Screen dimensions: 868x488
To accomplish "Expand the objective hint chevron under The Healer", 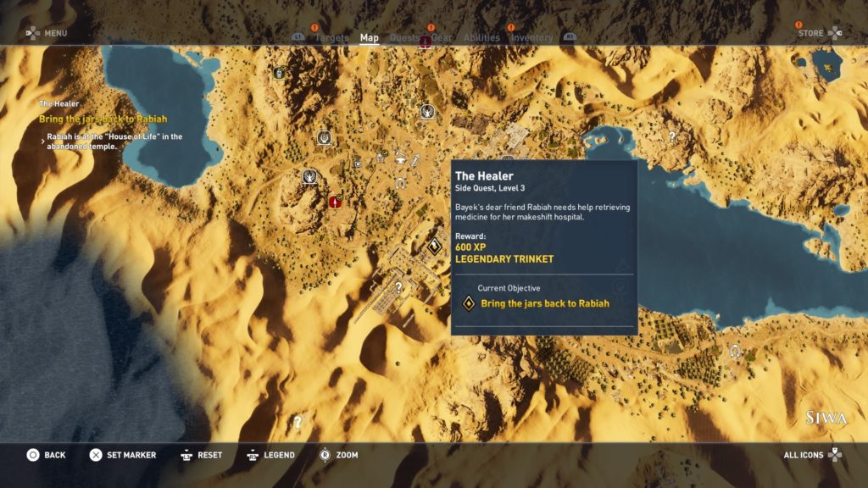I will point(42,141).
